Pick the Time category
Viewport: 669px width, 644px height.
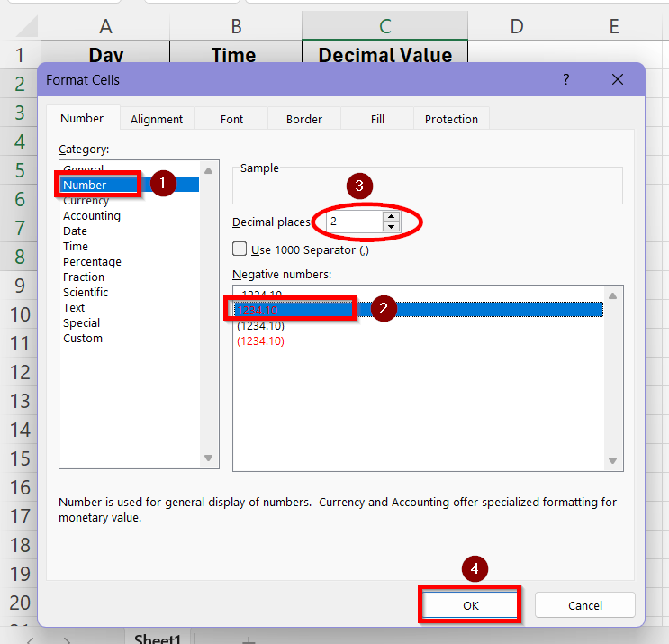coord(130,246)
